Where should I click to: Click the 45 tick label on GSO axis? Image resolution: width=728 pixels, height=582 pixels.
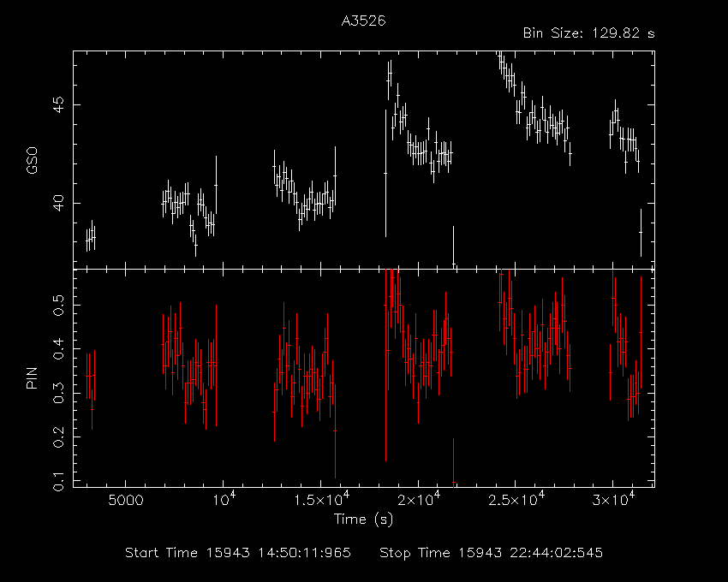(x=59, y=104)
